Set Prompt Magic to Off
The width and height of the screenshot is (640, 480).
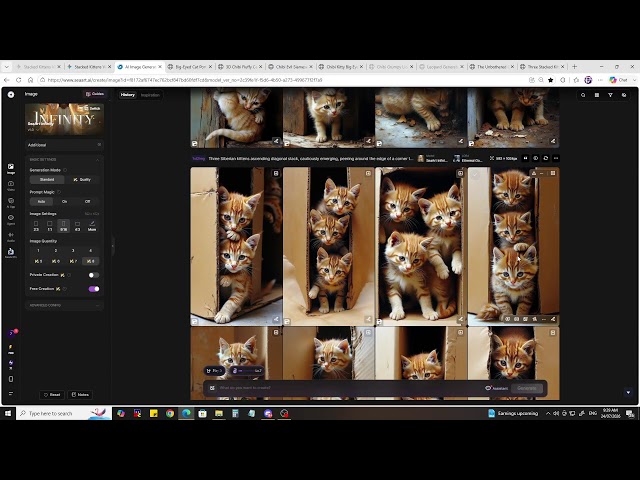[87, 202]
